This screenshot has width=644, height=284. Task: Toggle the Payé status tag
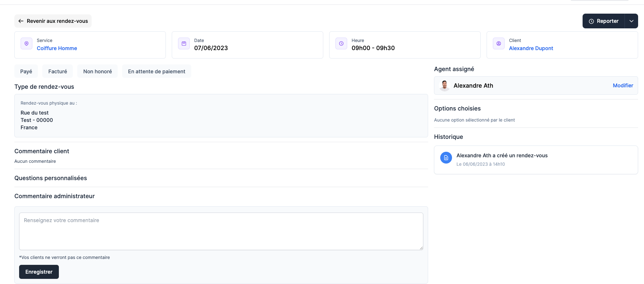[x=26, y=71]
